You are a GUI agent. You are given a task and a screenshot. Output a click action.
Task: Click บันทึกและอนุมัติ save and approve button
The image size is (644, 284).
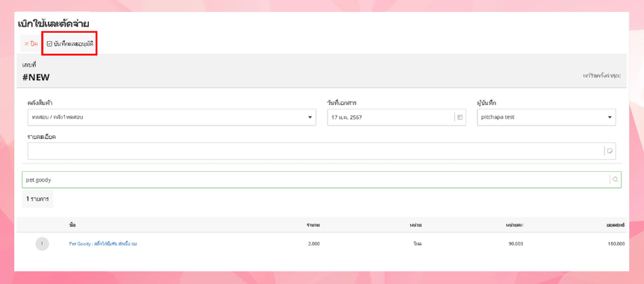pos(70,43)
